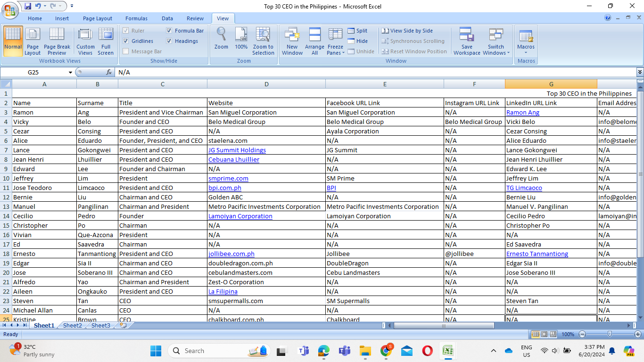
Task: Open the La Filipina link
Action: [223, 291]
